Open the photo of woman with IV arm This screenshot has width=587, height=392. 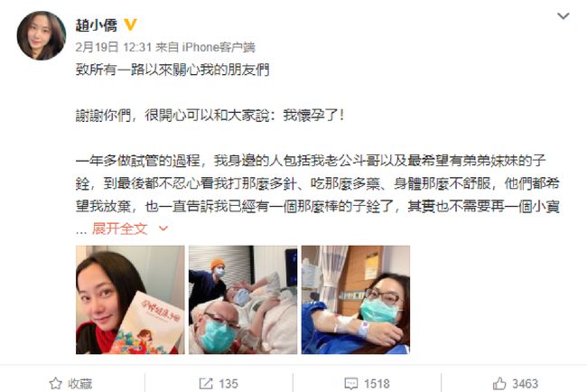tap(356, 300)
